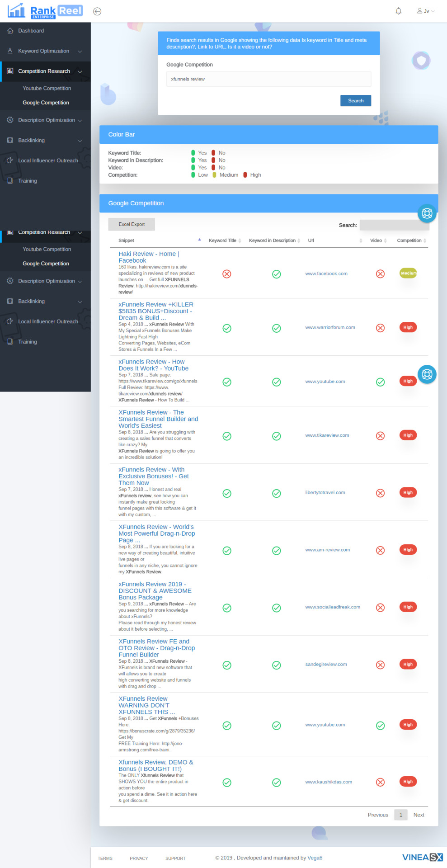Click upper help lifebuoy floating icon
The height and width of the screenshot is (868, 447).
click(427, 213)
